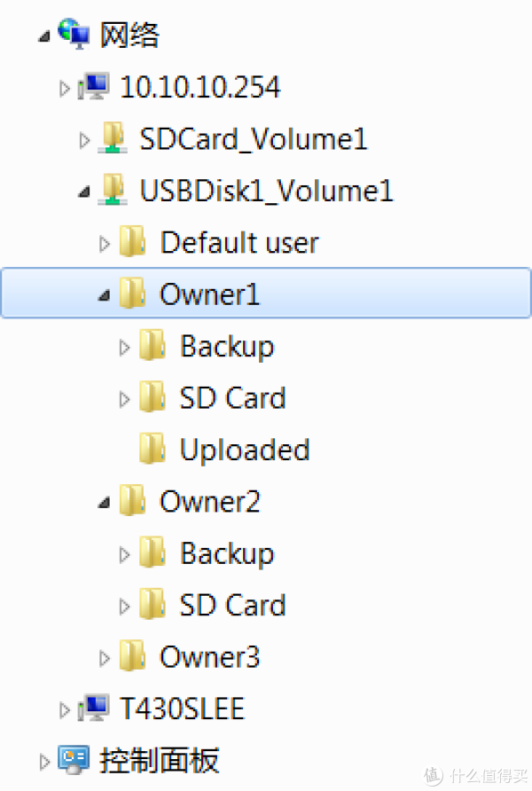This screenshot has height=791, width=532.
Task: Collapse the Owner1 folder tree
Action: (105, 295)
